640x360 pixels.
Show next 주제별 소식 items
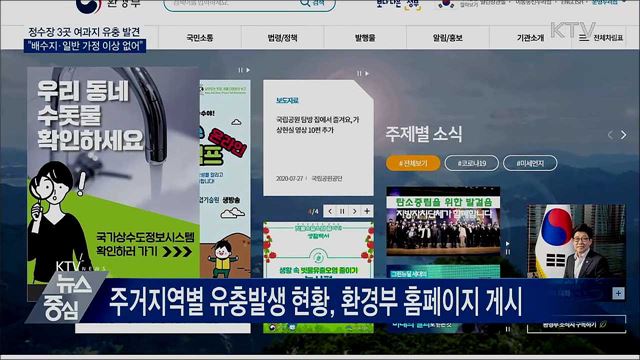(x=624, y=135)
